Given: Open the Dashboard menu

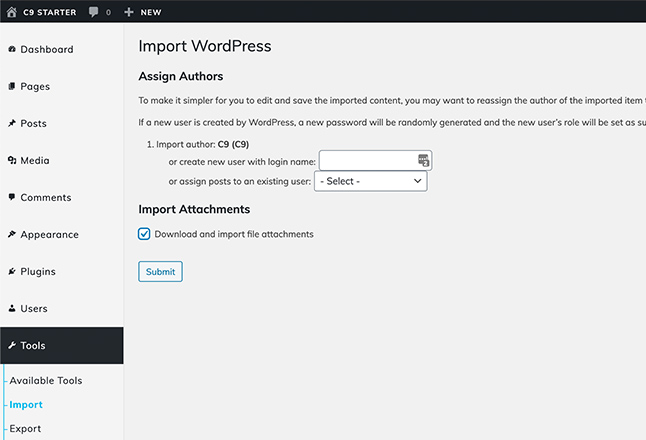Looking at the screenshot, I should tap(47, 49).
